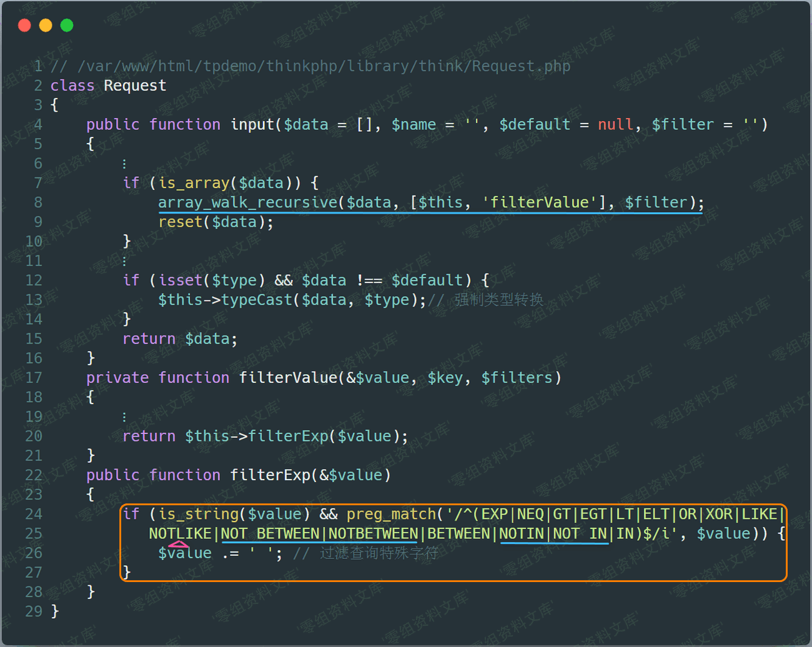Click the yellow minimize window button
Image resolution: width=812 pixels, height=647 pixels.
pyautogui.click(x=46, y=25)
